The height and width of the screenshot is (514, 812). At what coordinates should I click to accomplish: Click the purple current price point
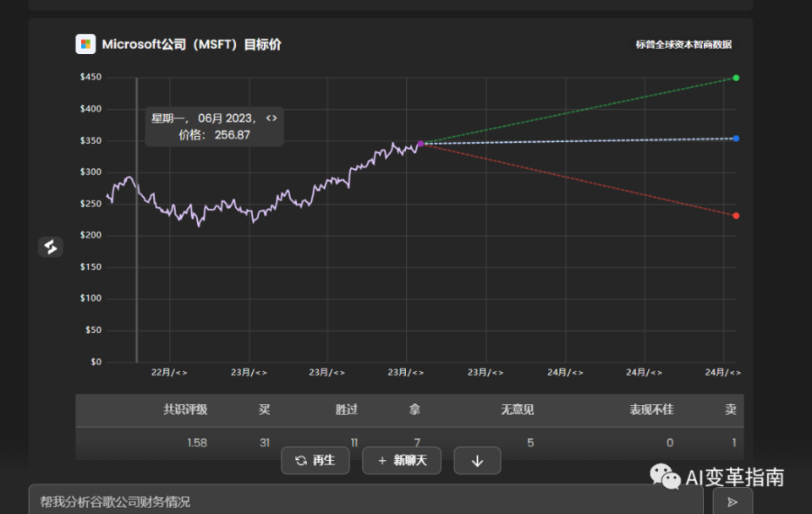coord(420,144)
